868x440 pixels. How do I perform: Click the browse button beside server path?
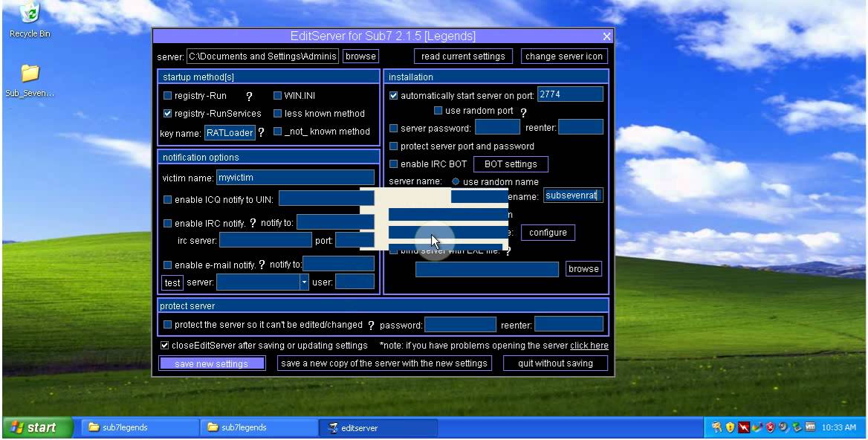coord(361,56)
